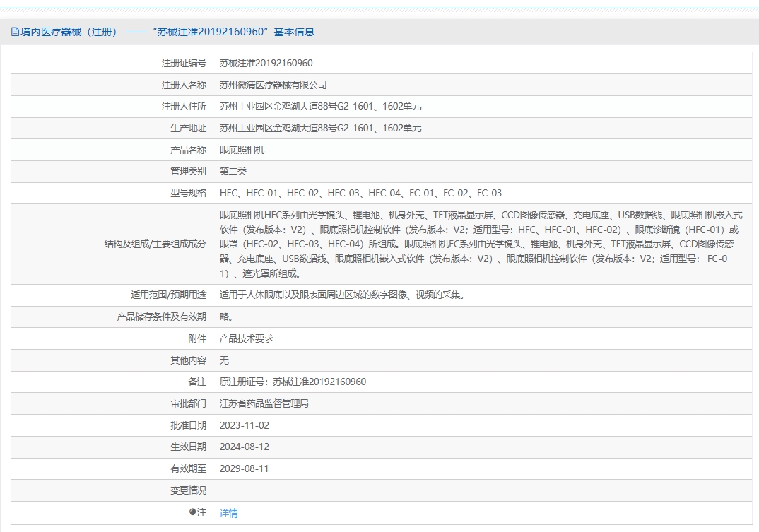
Task: Click the model list starting with HFC、HFC-01
Action: [x=360, y=193]
